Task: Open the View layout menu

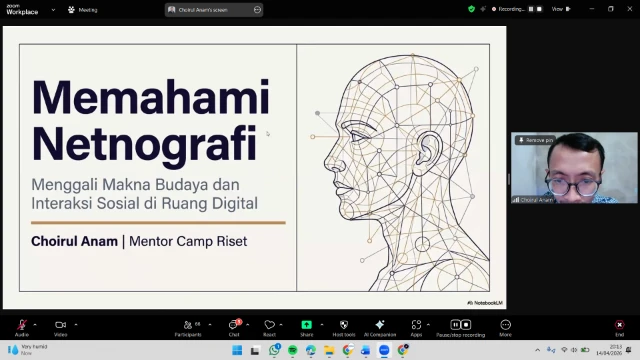Action: coord(561,9)
